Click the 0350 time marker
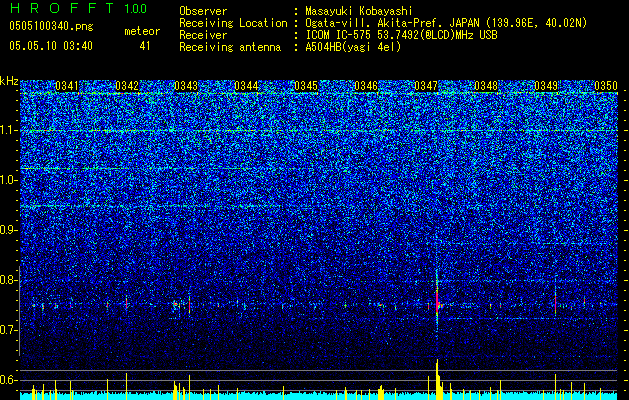Viewport: 629px width, 400px height. click(x=606, y=86)
